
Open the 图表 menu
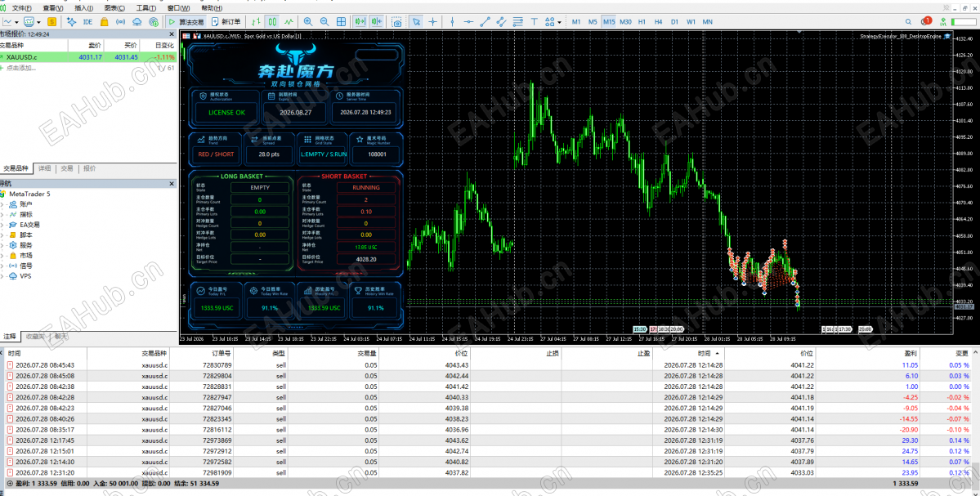[x=114, y=8]
